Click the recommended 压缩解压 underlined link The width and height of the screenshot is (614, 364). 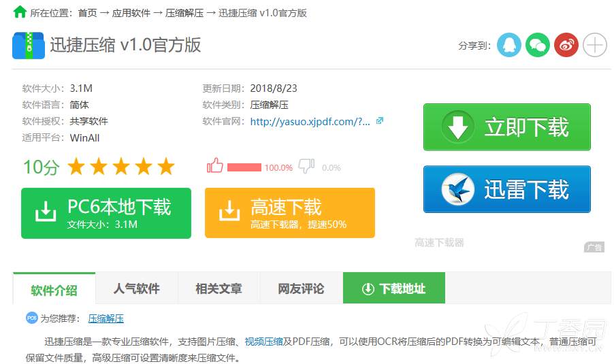(106, 318)
